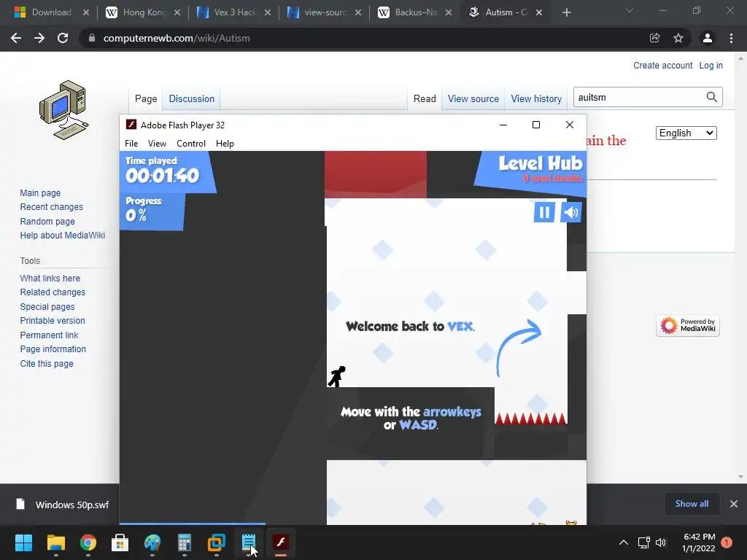This screenshot has width=747, height=560.
Task: Bookmark this page with star icon
Action: pos(678,38)
